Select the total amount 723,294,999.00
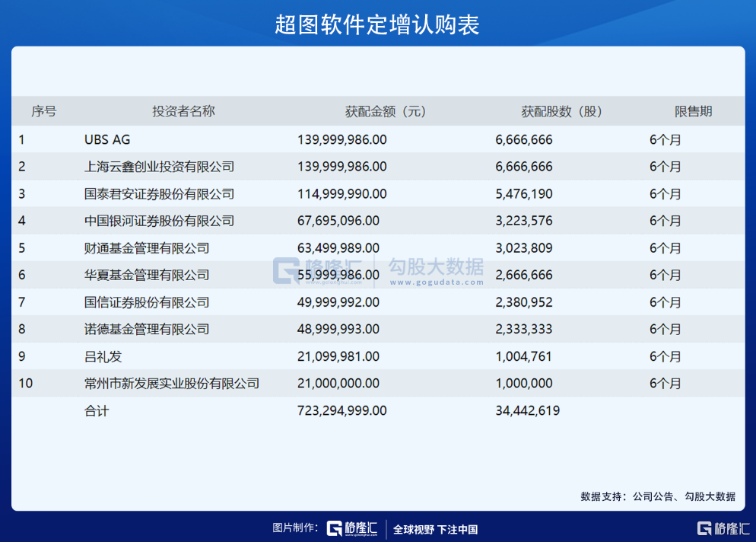The width and height of the screenshot is (756, 542). (341, 411)
